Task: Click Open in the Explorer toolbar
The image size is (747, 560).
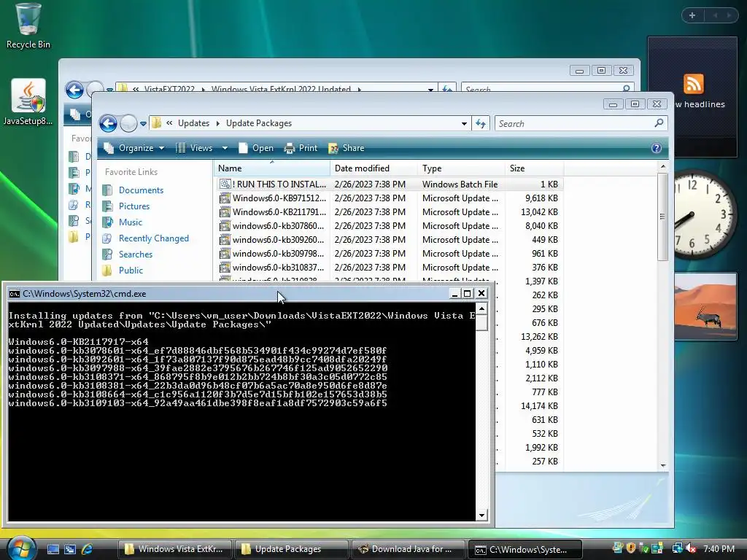Action: (256, 148)
